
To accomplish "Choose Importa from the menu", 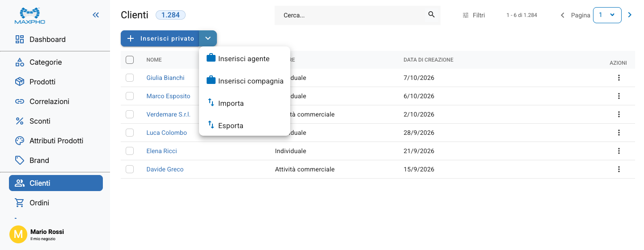I will click(245, 103).
